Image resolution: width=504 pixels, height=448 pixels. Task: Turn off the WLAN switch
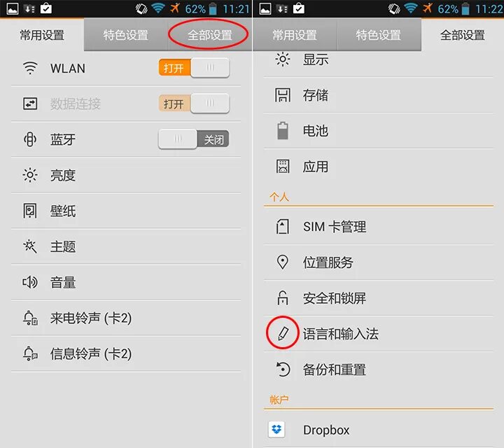[x=194, y=68]
